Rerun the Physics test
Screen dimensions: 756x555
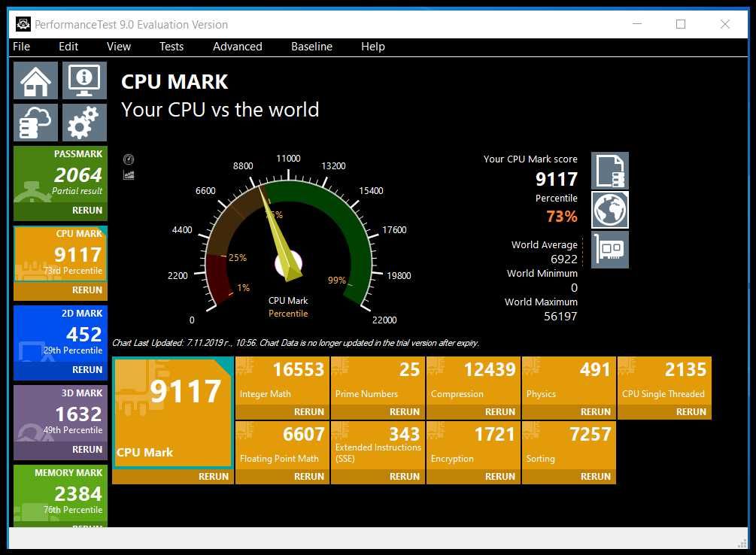pyautogui.click(x=596, y=412)
